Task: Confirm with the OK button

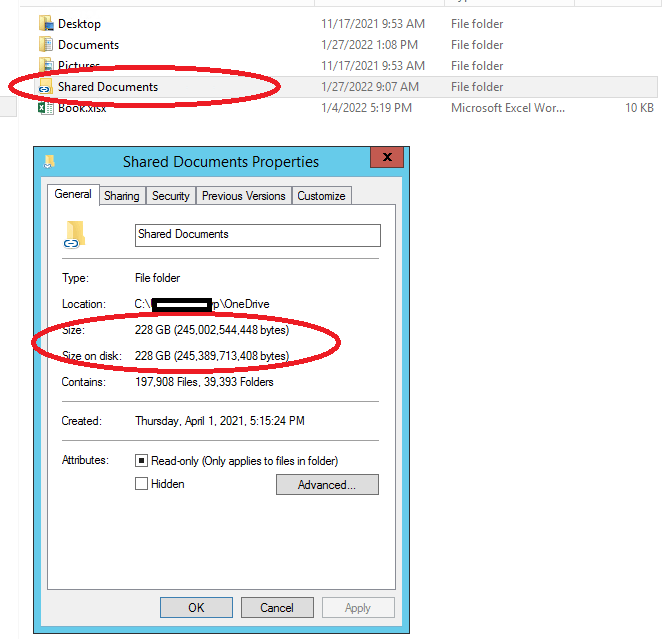Action: coord(196,608)
